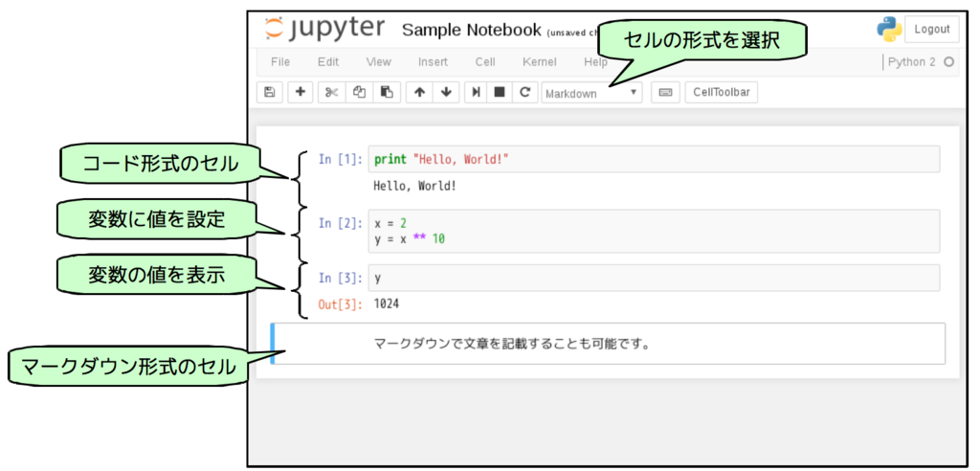Click the In [2]: prompt label
980x471 pixels.
(340, 223)
